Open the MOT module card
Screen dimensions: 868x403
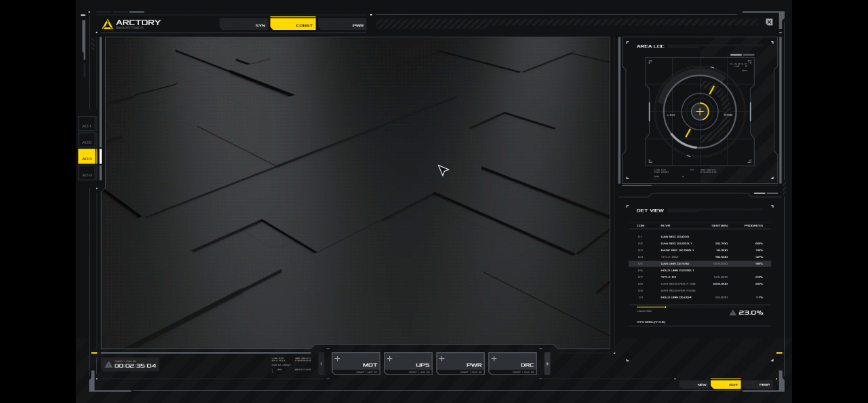click(x=356, y=364)
